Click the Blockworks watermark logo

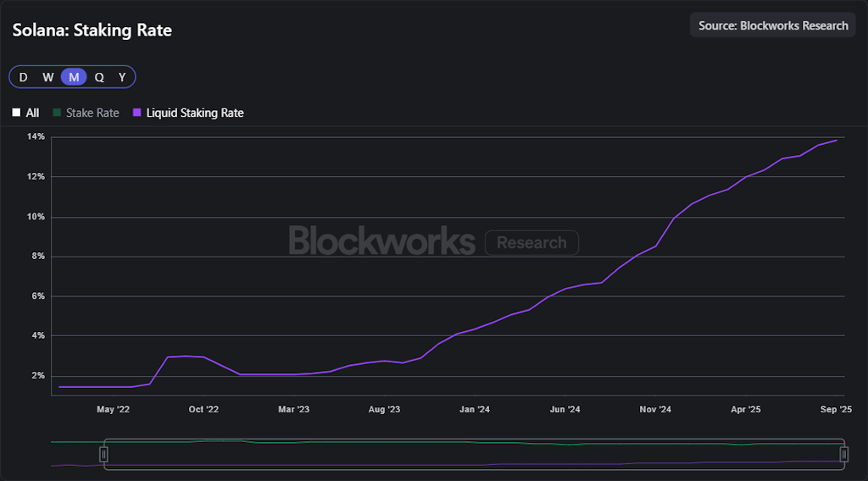tap(381, 241)
